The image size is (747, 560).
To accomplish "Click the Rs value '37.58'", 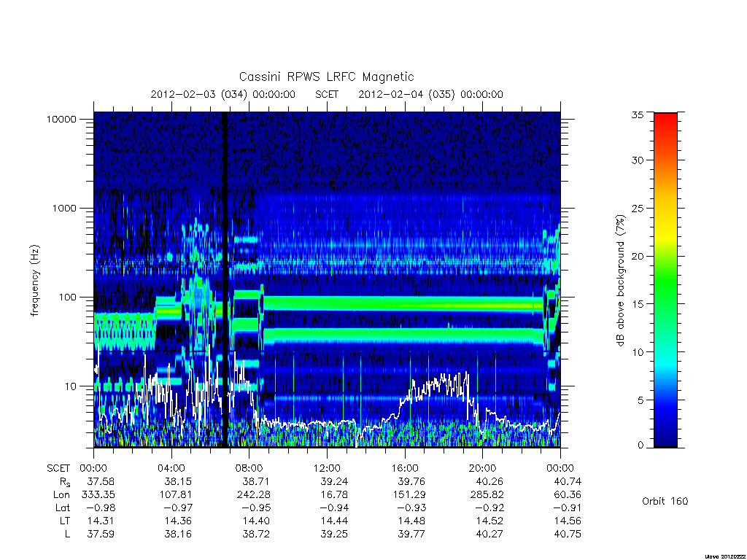I will [101, 481].
